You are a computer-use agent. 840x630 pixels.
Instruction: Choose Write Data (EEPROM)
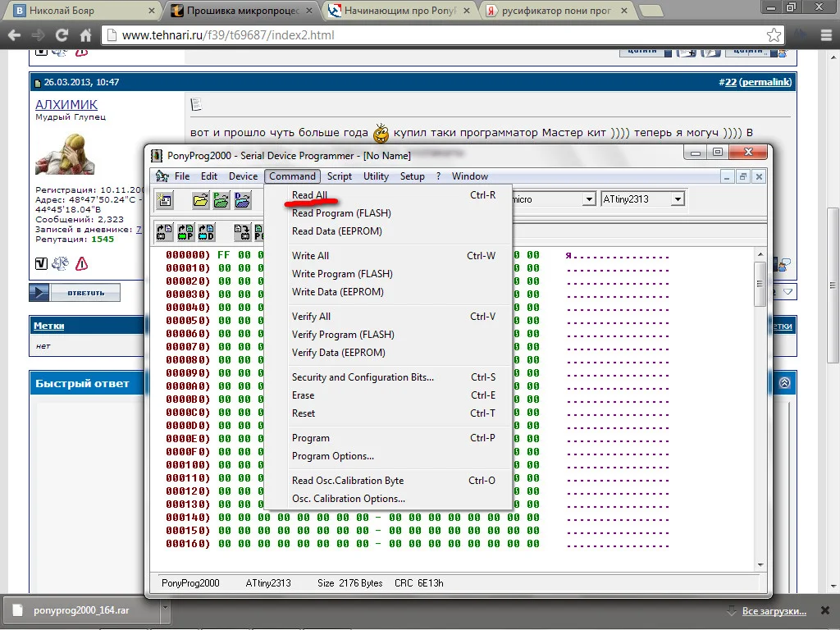click(x=388, y=292)
